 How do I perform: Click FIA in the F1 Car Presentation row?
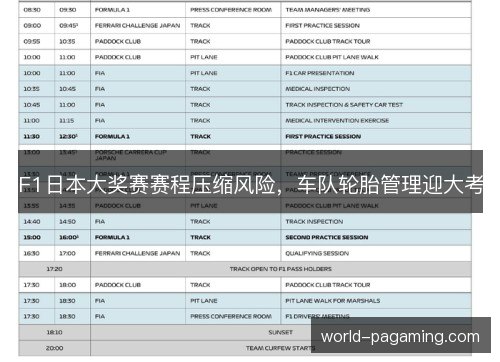[100, 73]
